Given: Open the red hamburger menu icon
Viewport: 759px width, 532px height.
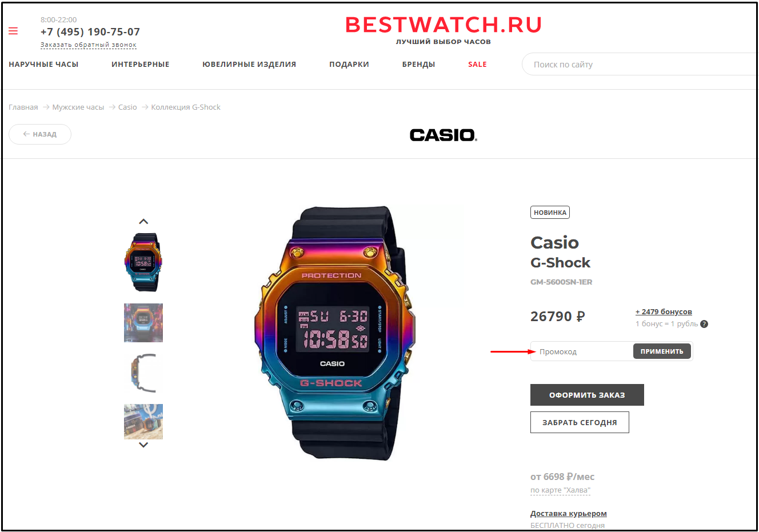Looking at the screenshot, I should click(x=13, y=31).
